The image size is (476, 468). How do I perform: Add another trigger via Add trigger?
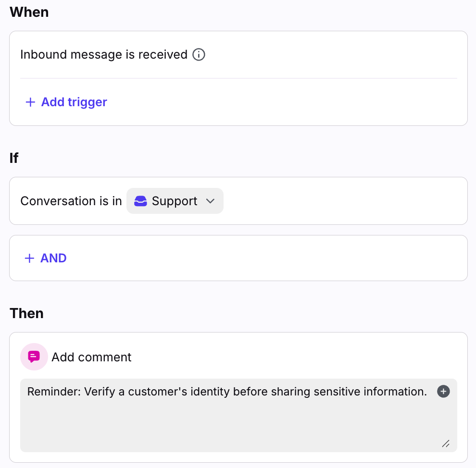click(x=74, y=102)
